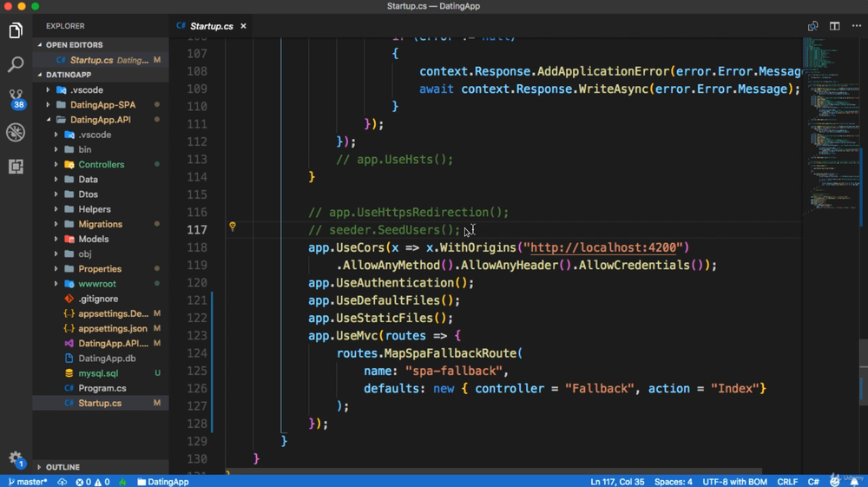The height and width of the screenshot is (487, 868).
Task: Open the mysql.sql file
Action: tap(97, 373)
